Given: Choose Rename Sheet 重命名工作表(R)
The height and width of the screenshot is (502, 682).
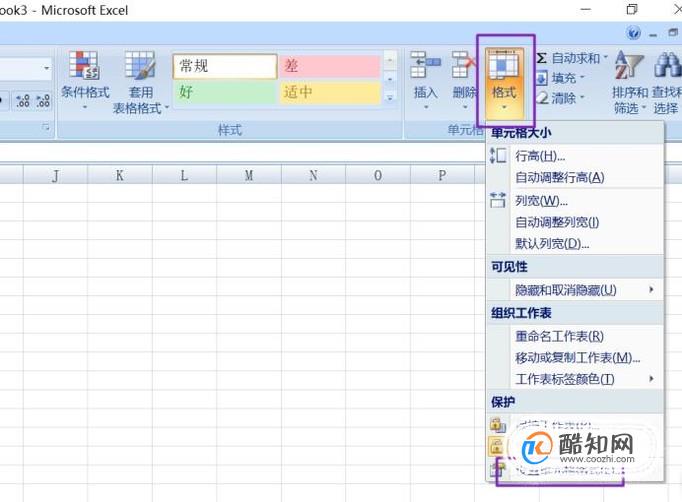Looking at the screenshot, I should click(575, 336).
